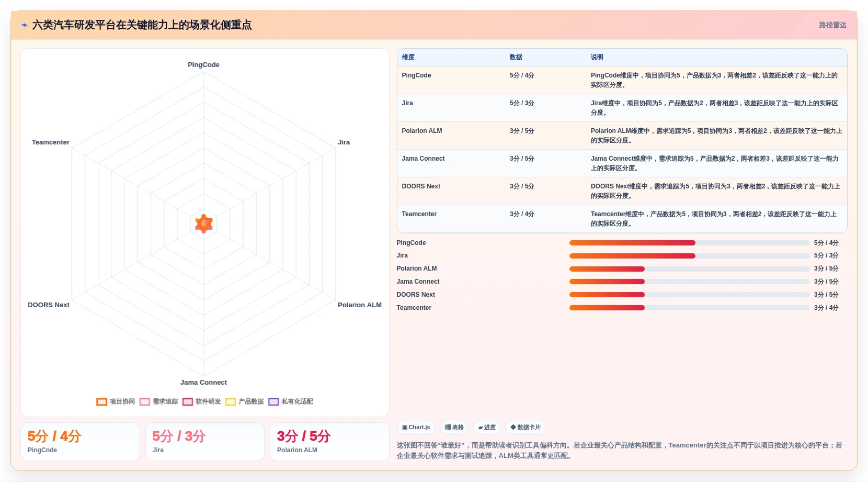The height and width of the screenshot is (482, 868).
Task: Click the footer summary paragraph starting 这张图不回答
Action: pos(620,451)
